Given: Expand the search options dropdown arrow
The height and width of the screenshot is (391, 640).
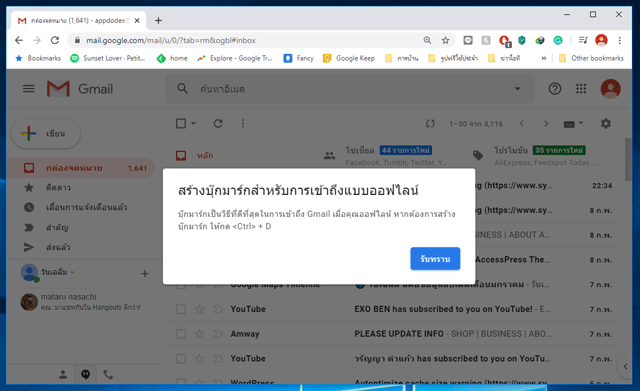Looking at the screenshot, I should (x=517, y=89).
